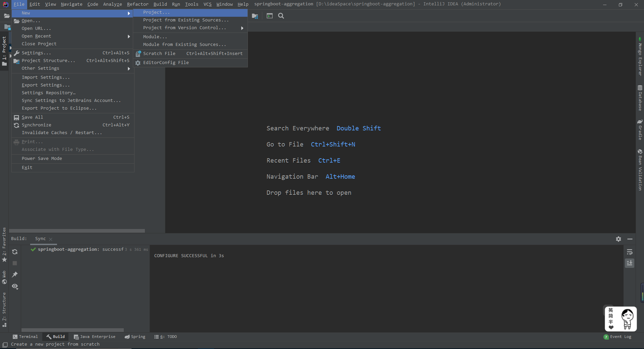The width and height of the screenshot is (644, 349).
Task: Select Import Settings... menu item
Action: tap(73, 77)
